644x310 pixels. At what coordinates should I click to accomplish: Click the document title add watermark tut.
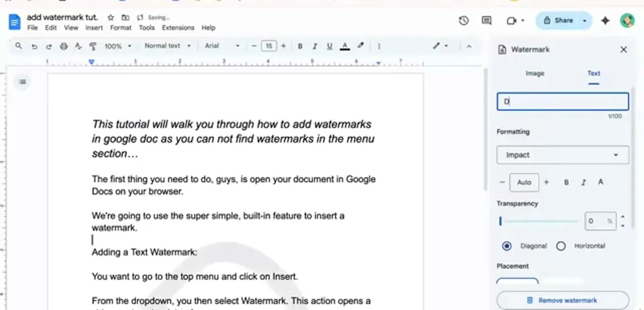(x=62, y=17)
